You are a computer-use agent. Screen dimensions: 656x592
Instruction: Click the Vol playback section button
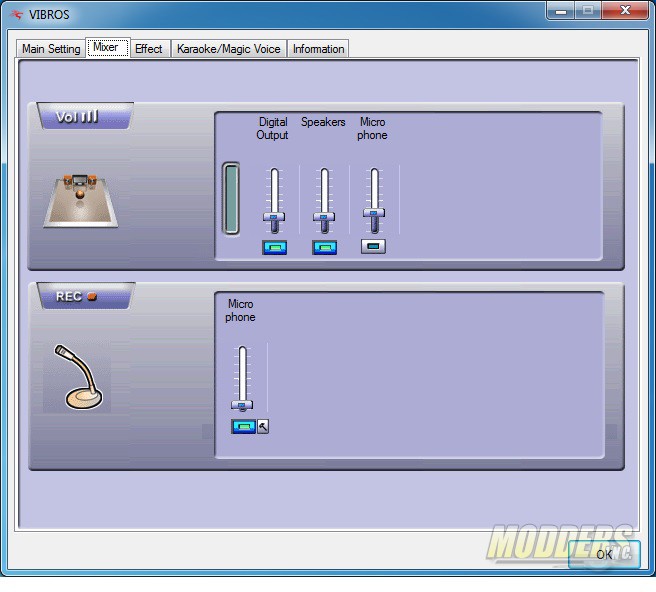click(85, 116)
